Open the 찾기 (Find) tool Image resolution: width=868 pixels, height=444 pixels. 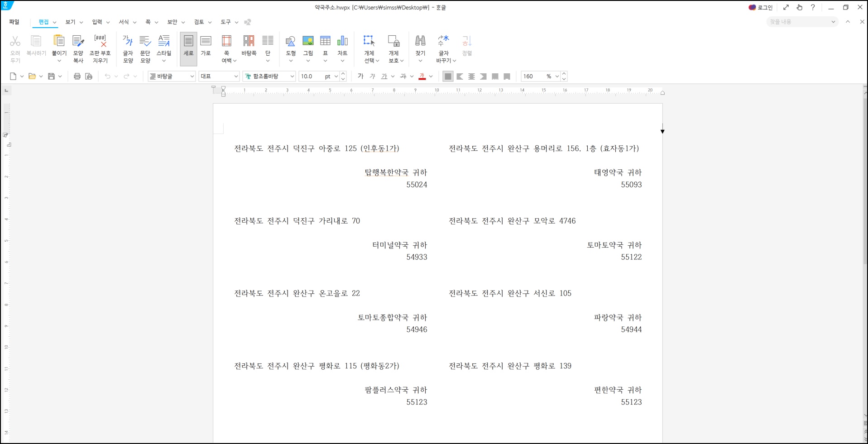point(420,45)
